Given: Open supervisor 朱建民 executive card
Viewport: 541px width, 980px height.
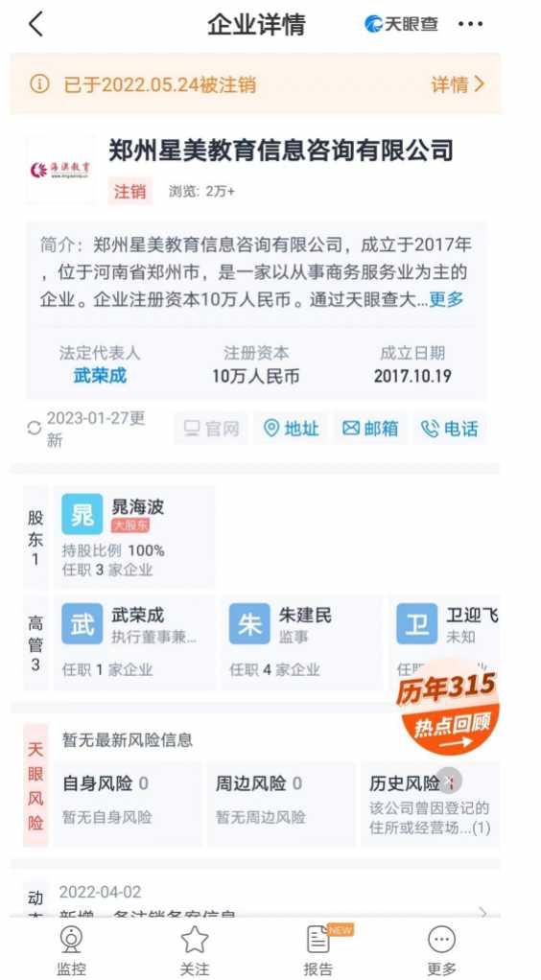Looking at the screenshot, I should (x=301, y=642).
